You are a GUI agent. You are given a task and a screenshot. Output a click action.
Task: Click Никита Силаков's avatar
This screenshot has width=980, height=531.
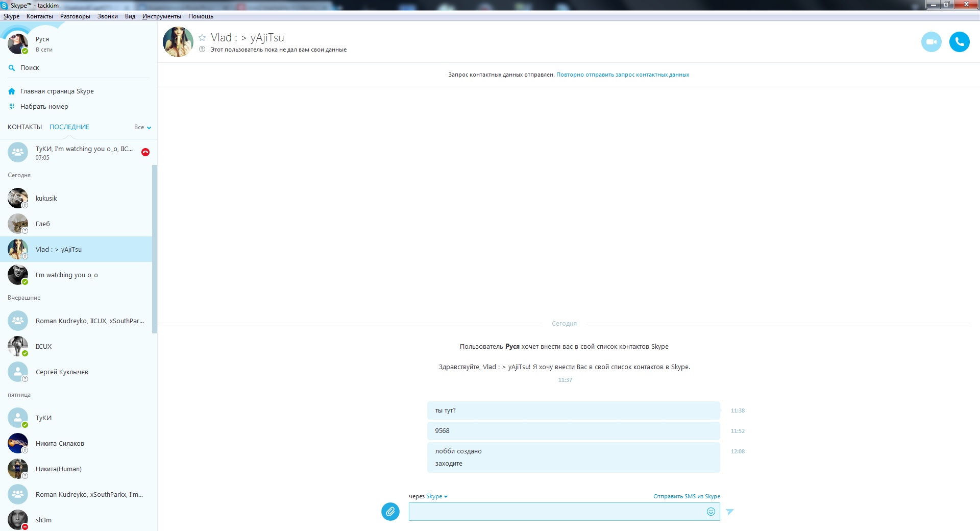tap(18, 443)
